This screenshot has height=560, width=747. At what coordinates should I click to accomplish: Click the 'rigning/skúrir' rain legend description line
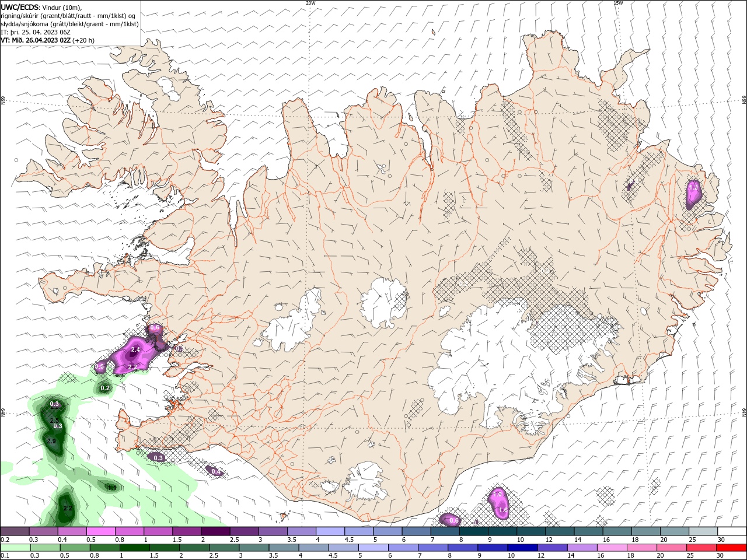click(x=68, y=16)
